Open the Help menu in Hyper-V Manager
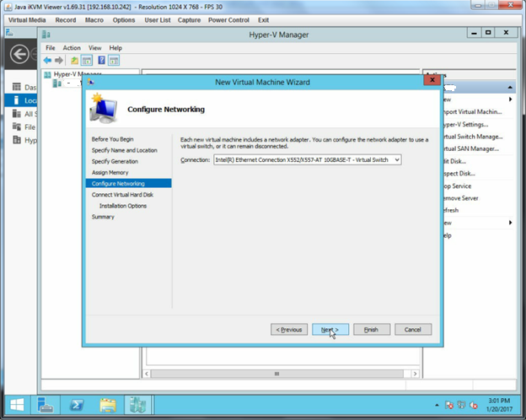The image size is (526, 420). pyautogui.click(x=115, y=48)
